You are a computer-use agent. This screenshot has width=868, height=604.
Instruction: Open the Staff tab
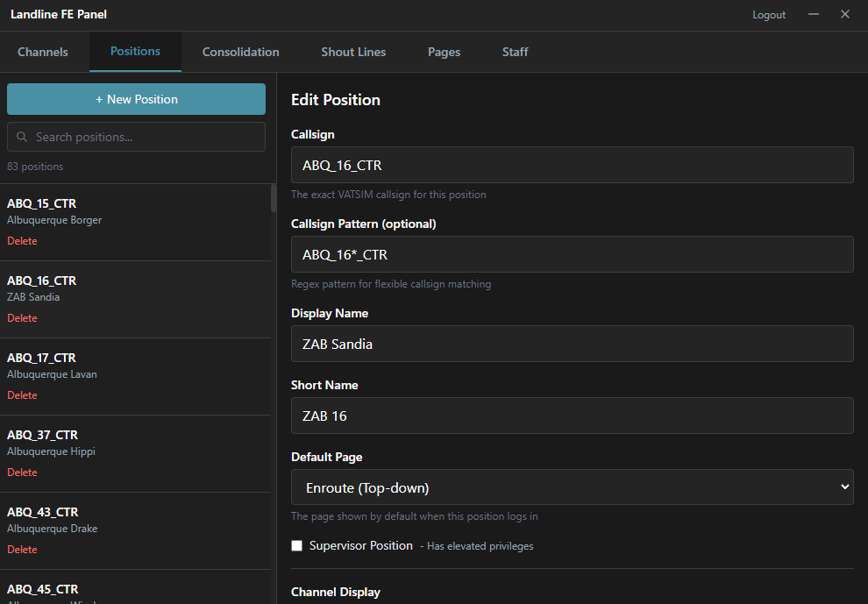(x=515, y=52)
